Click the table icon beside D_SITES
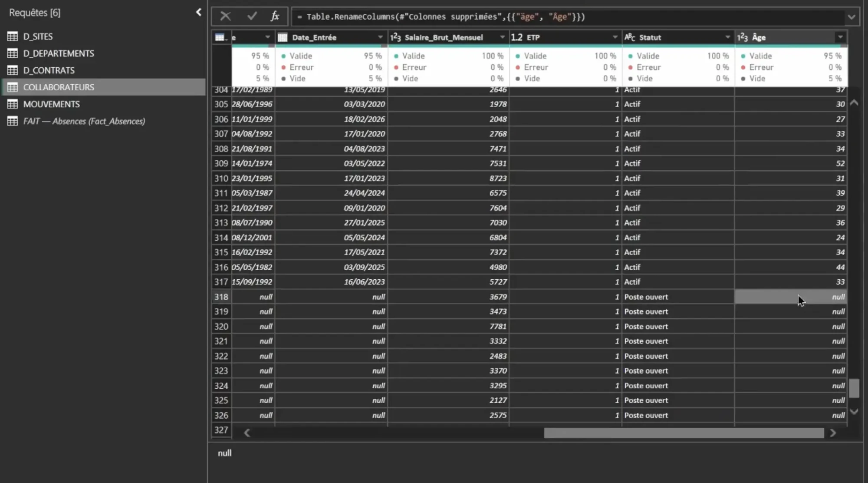The image size is (868, 483). tap(13, 36)
